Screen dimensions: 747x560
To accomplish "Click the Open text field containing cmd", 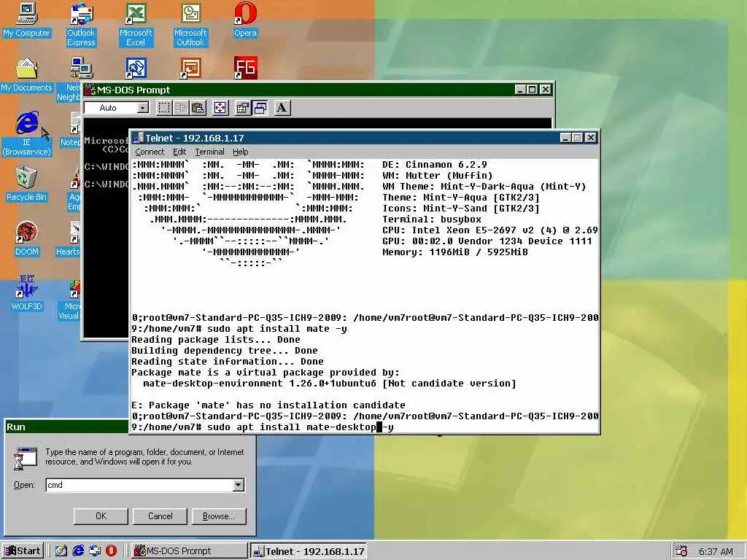I will point(139,485).
